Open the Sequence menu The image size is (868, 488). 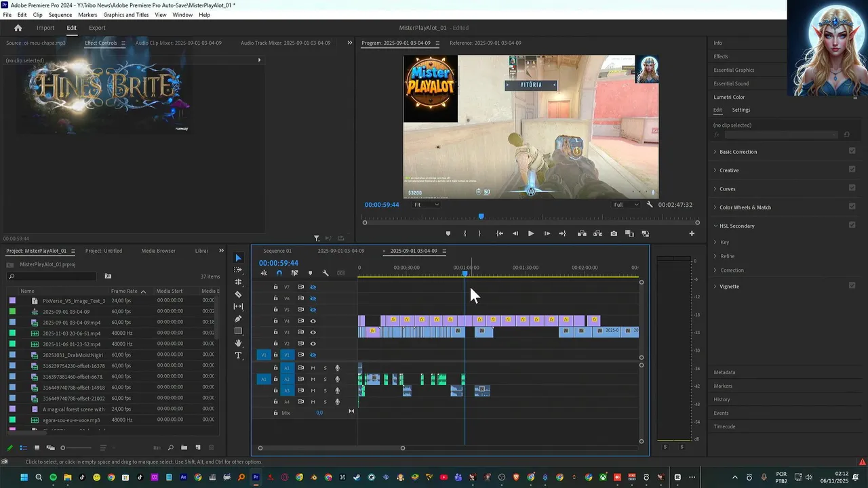pos(60,14)
